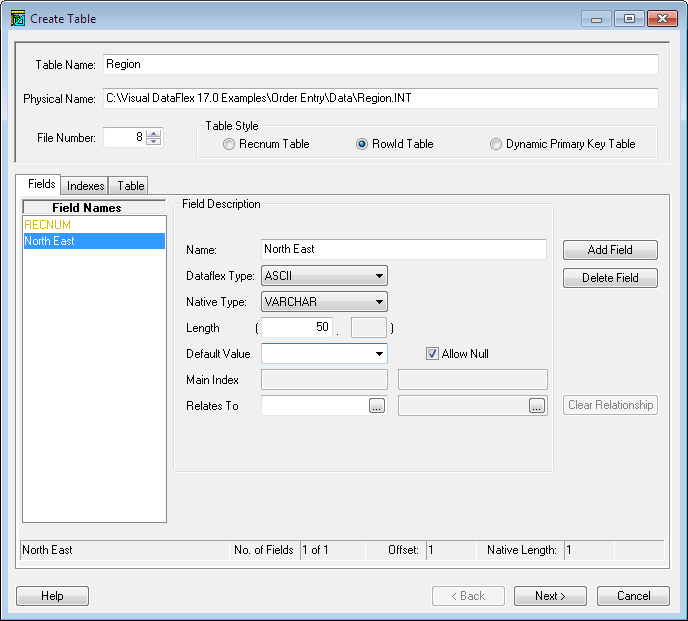
Task: Switch to the Indexes tab
Action: (85, 186)
